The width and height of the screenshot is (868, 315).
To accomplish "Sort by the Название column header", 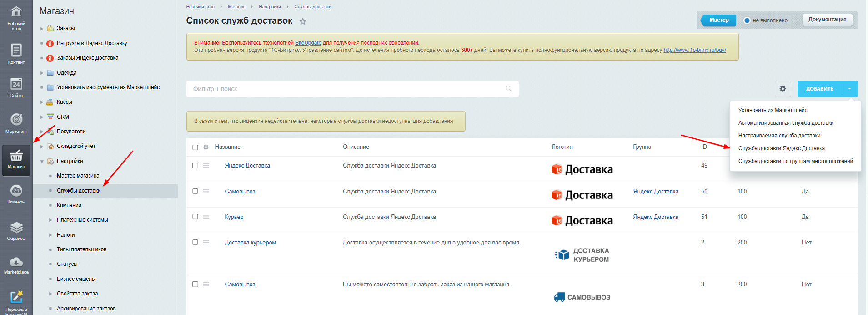I will click(x=228, y=147).
